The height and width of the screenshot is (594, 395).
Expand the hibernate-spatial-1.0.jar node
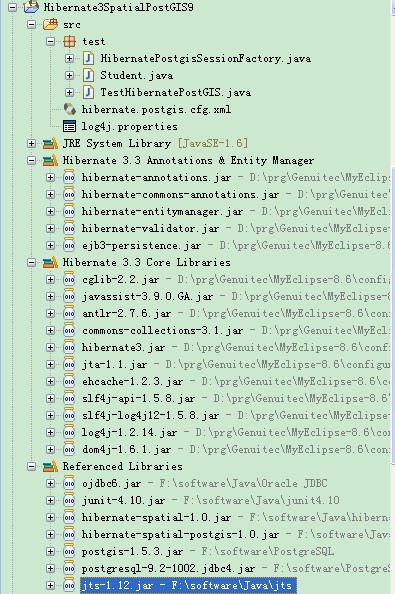(50, 517)
